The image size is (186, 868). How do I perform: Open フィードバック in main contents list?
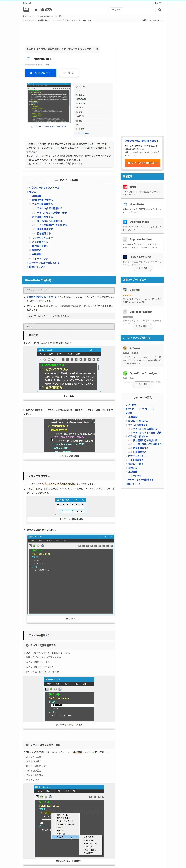click(x=40, y=258)
